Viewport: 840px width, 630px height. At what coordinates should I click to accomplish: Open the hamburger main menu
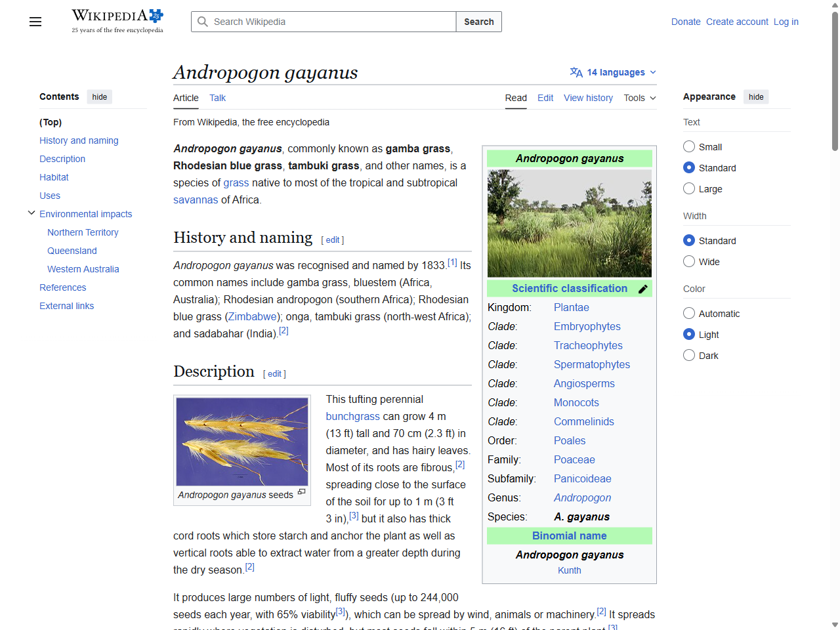[35, 22]
